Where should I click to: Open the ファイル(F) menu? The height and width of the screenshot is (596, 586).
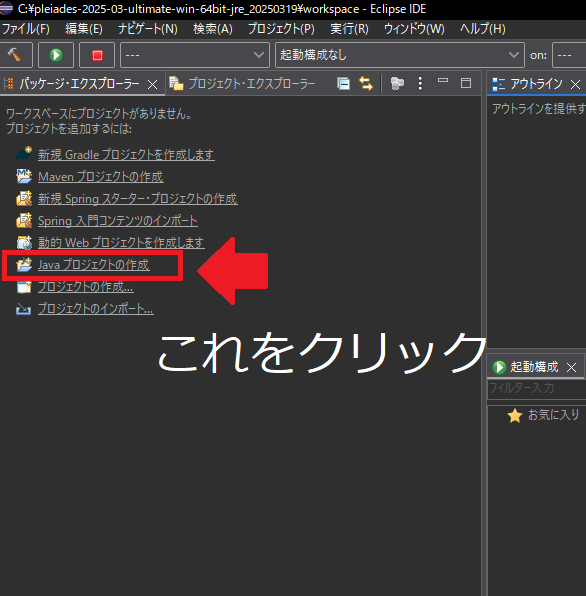pos(26,29)
